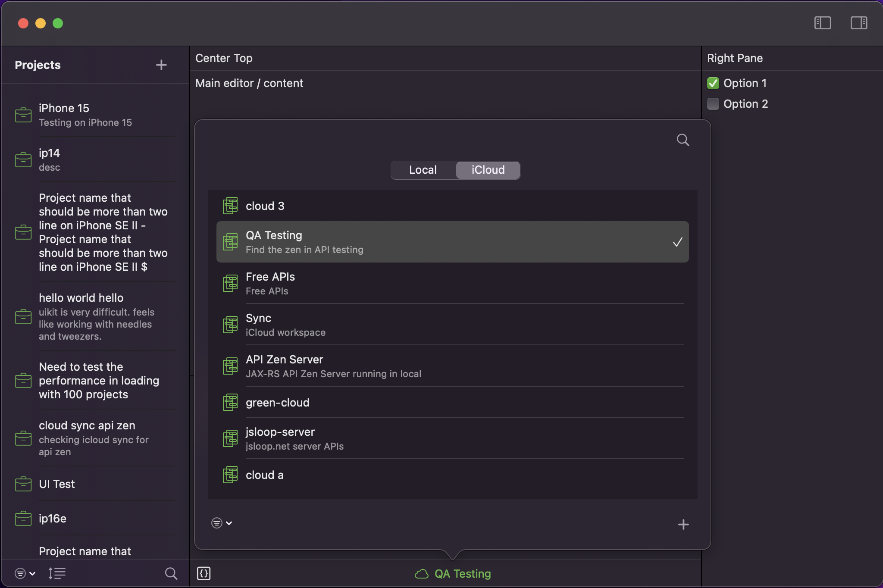Switch to the Local workspace tab
Screen dimensions: 883x588
coord(422,170)
